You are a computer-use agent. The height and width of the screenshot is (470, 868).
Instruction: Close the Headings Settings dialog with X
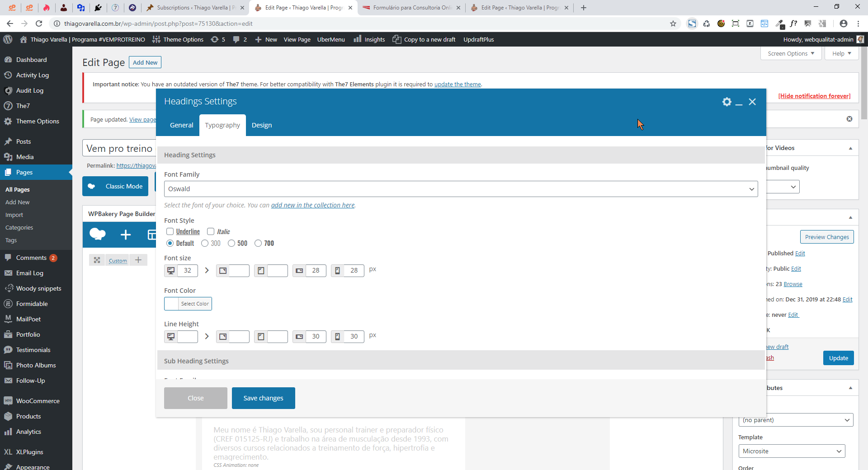tap(752, 102)
